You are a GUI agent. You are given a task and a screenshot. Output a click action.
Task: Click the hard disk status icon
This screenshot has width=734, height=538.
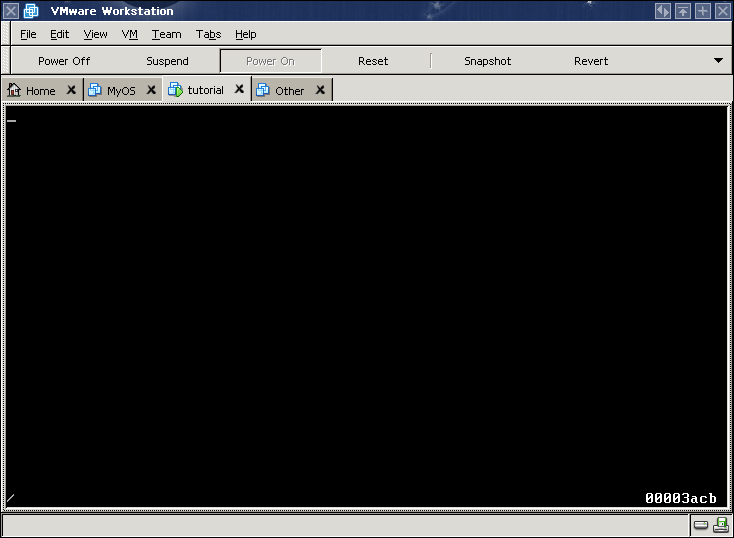coord(701,524)
